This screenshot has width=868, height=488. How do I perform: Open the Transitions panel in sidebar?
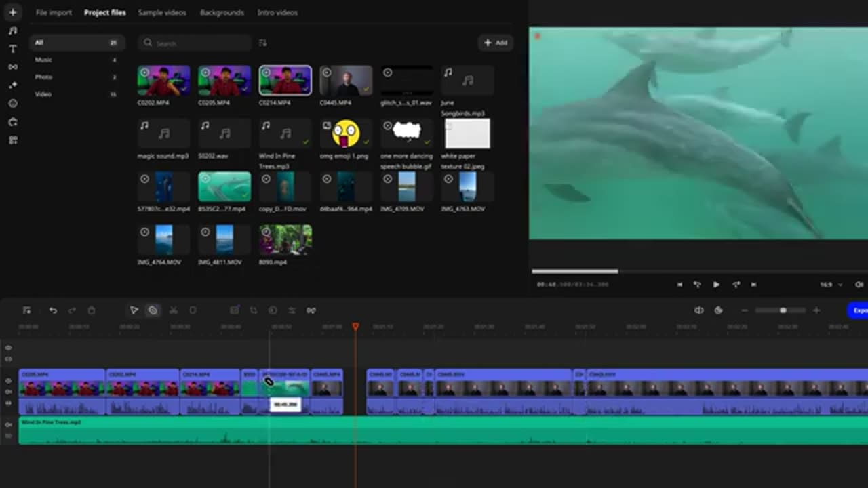tap(13, 67)
